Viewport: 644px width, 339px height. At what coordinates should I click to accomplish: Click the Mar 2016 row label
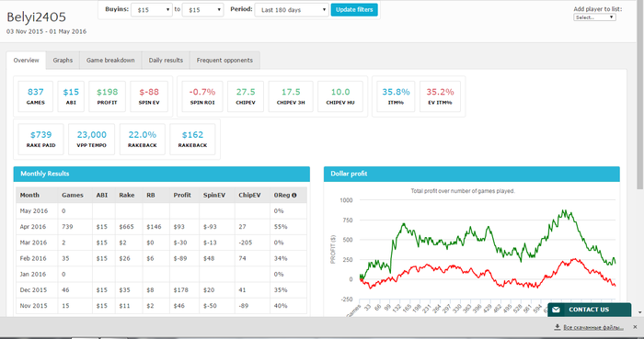(34, 243)
